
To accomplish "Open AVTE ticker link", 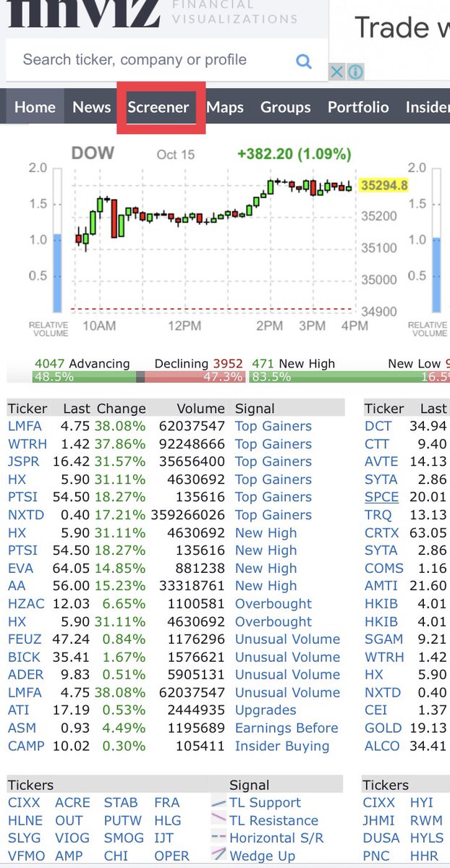I will [381, 461].
